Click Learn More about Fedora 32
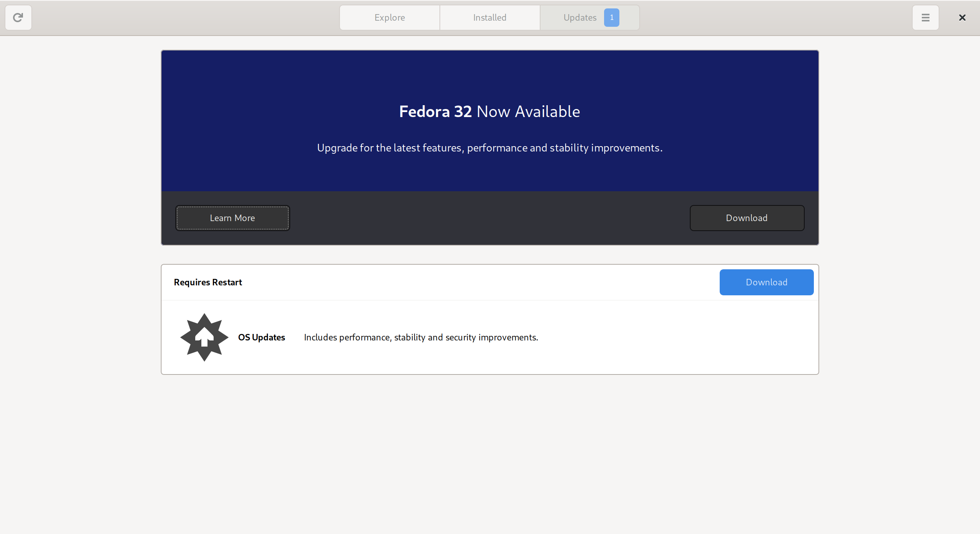This screenshot has width=980, height=534. pyautogui.click(x=232, y=218)
